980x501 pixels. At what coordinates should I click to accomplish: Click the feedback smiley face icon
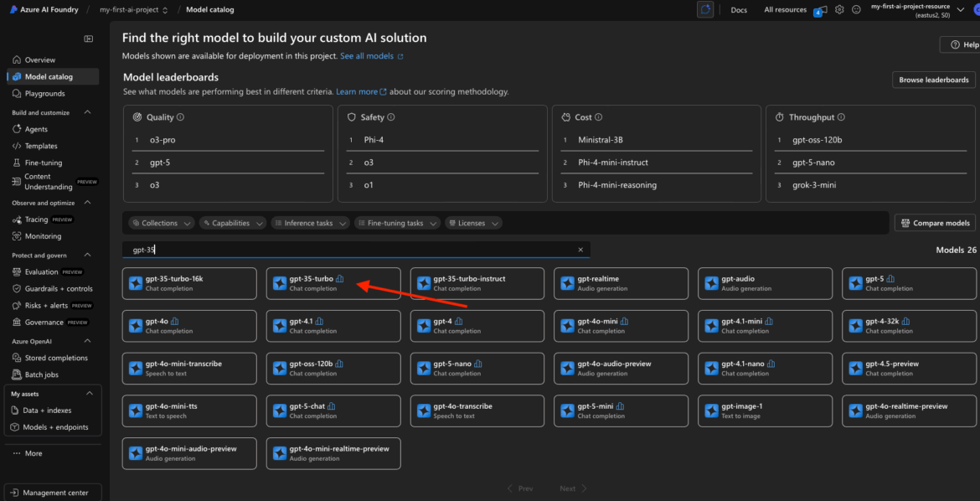click(x=856, y=10)
